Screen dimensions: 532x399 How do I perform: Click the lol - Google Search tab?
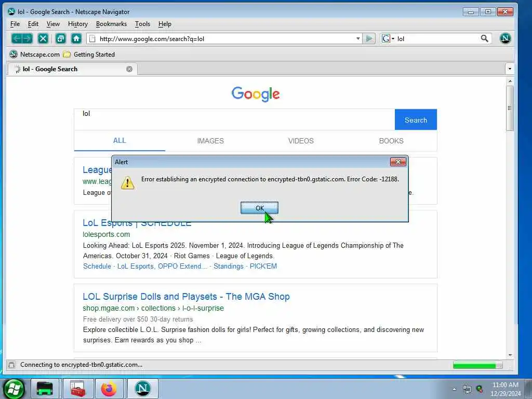tap(72, 69)
